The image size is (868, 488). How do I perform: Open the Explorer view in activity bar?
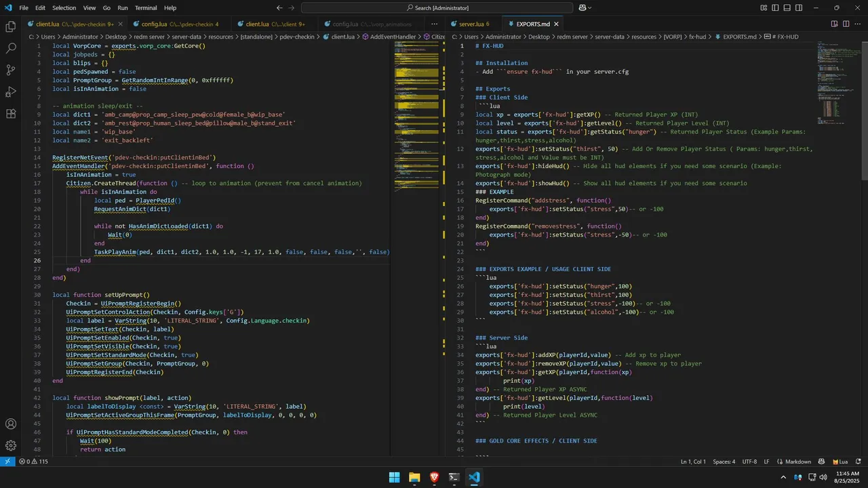11,26
